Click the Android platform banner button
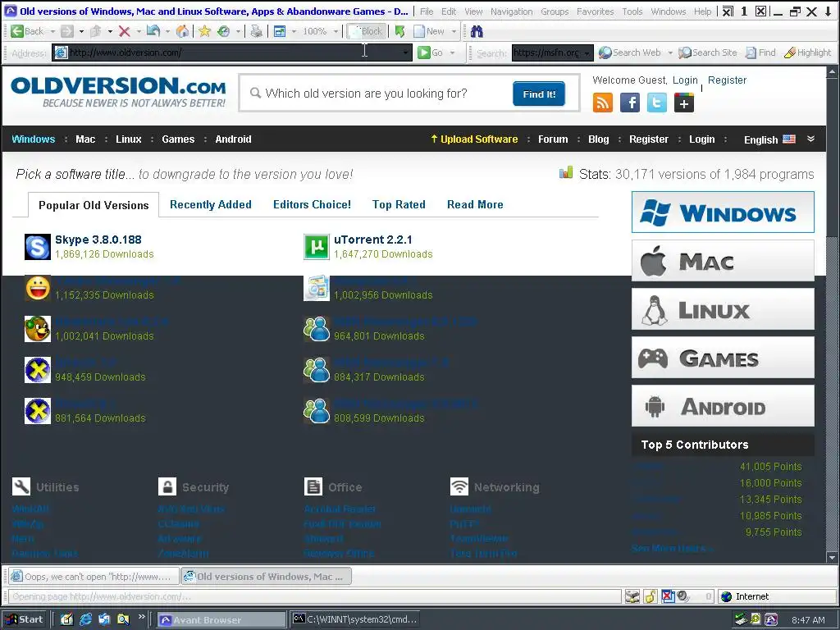Image resolution: width=840 pixels, height=630 pixels. point(723,406)
